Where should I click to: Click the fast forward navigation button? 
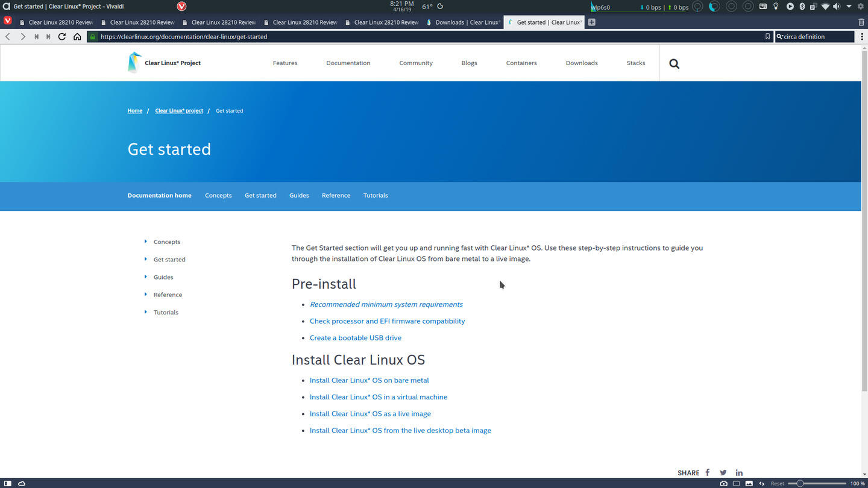tap(48, 37)
